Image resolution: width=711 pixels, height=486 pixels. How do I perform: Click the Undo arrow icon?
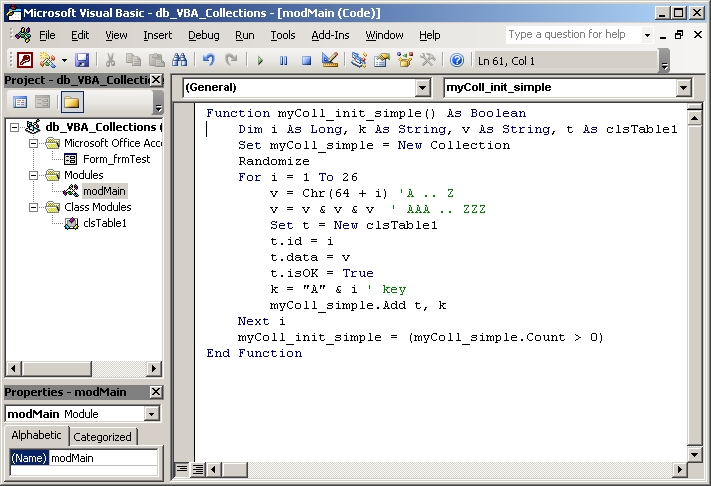coord(209,60)
